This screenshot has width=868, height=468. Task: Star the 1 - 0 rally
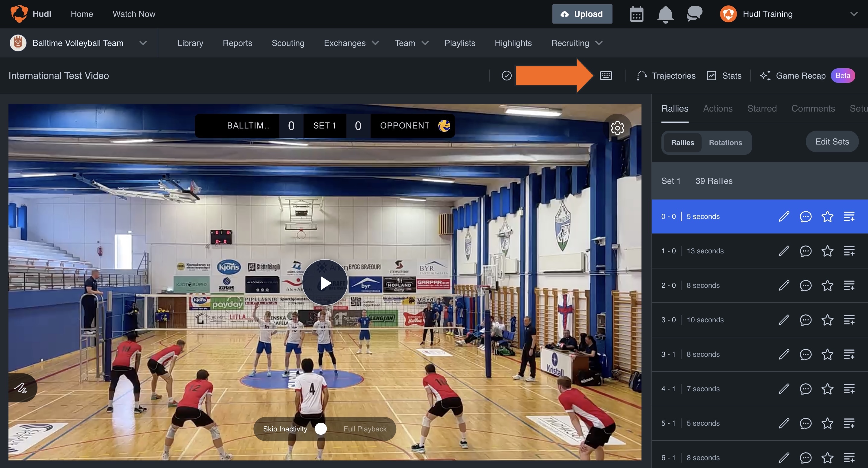(x=827, y=251)
